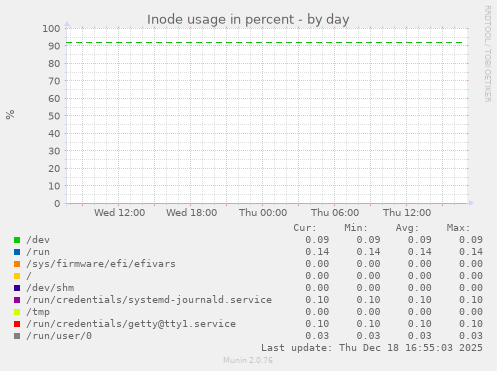
Task: Select the /run/credentials/getty@tty1.service label
Action: click(x=131, y=324)
